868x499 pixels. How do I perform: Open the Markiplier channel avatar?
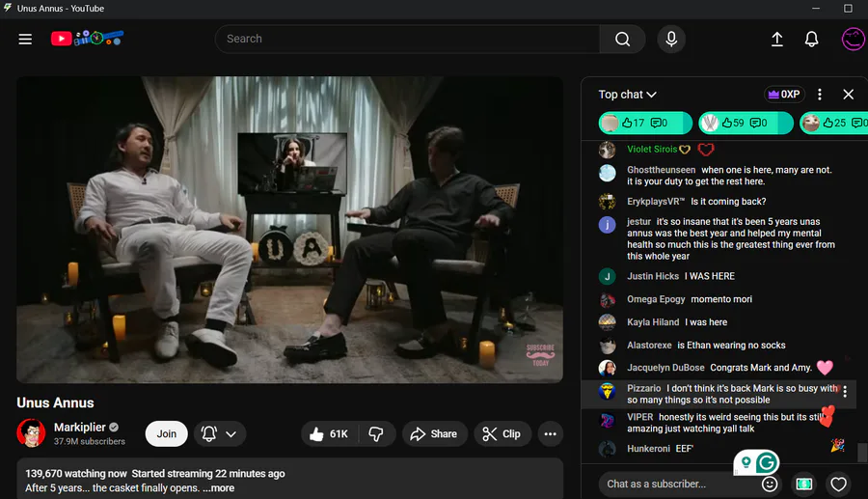(31, 433)
